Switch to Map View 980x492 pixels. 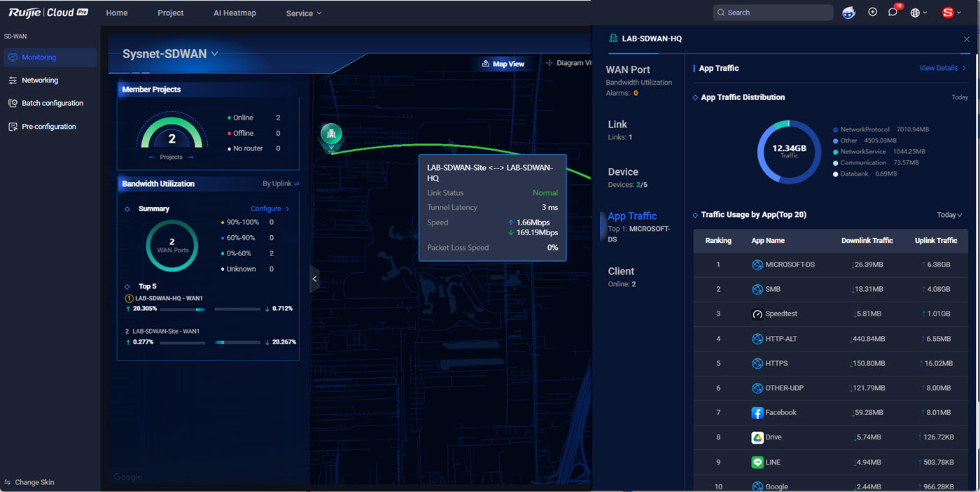[503, 64]
